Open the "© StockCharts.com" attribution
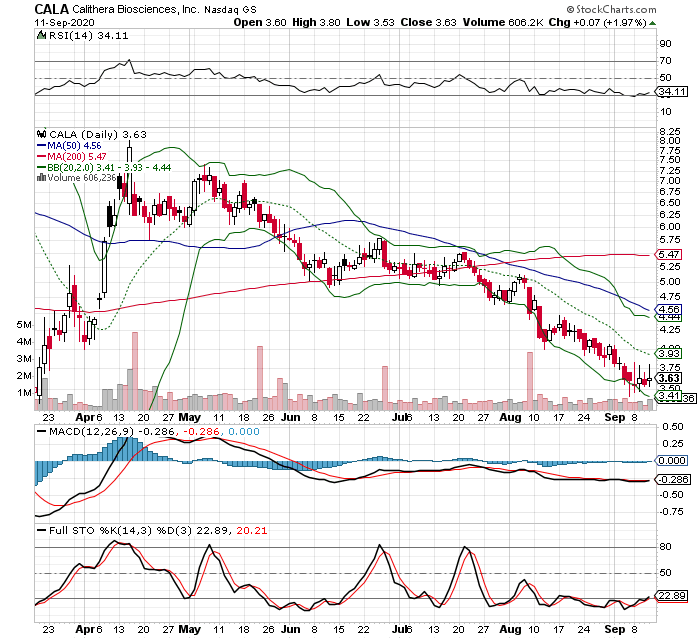The height and width of the screenshot is (639, 700). pos(611,9)
